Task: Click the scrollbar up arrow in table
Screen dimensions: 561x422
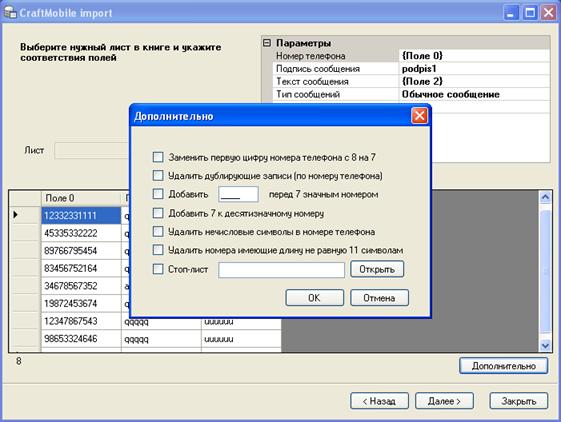Action: click(545, 197)
